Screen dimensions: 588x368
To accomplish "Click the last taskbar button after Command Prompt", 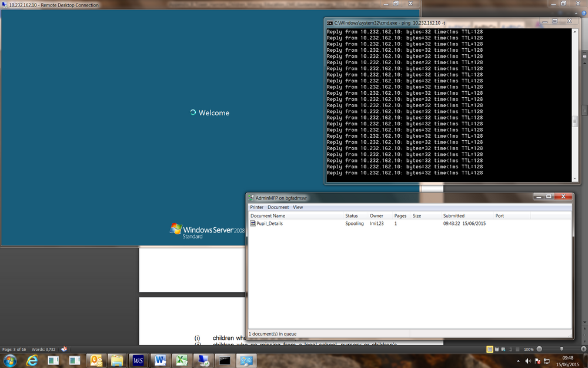I will pyautogui.click(x=246, y=361).
